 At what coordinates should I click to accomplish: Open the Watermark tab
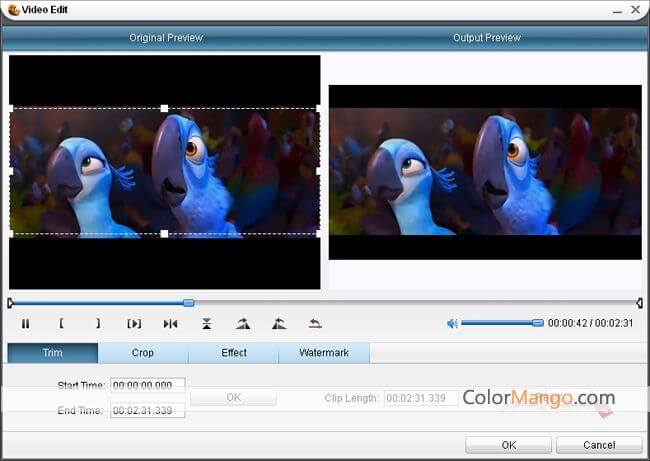(324, 353)
